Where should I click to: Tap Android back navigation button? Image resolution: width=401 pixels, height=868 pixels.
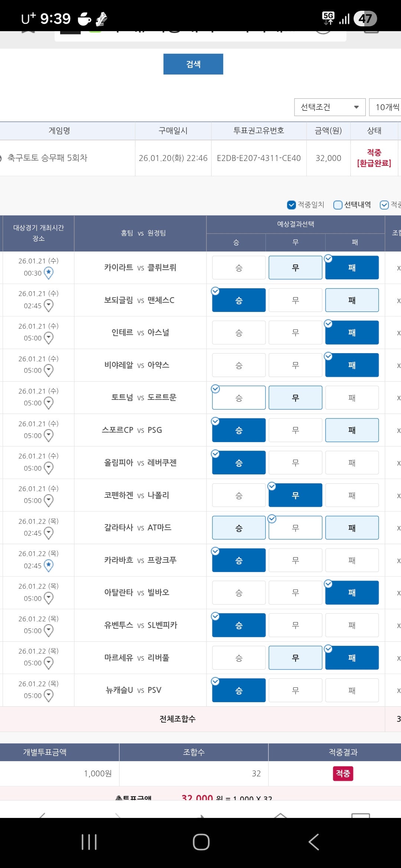(x=314, y=842)
